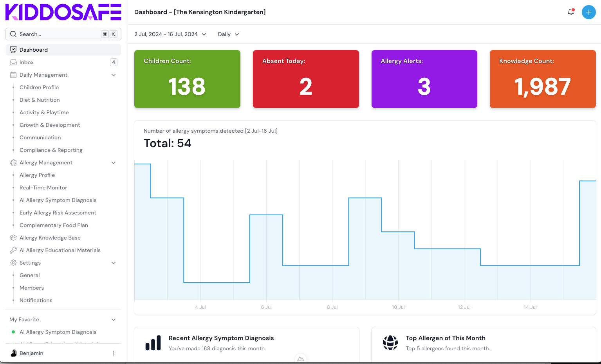The image size is (601, 364).
Task: Open the Daily interval dropdown
Action: coord(228,34)
